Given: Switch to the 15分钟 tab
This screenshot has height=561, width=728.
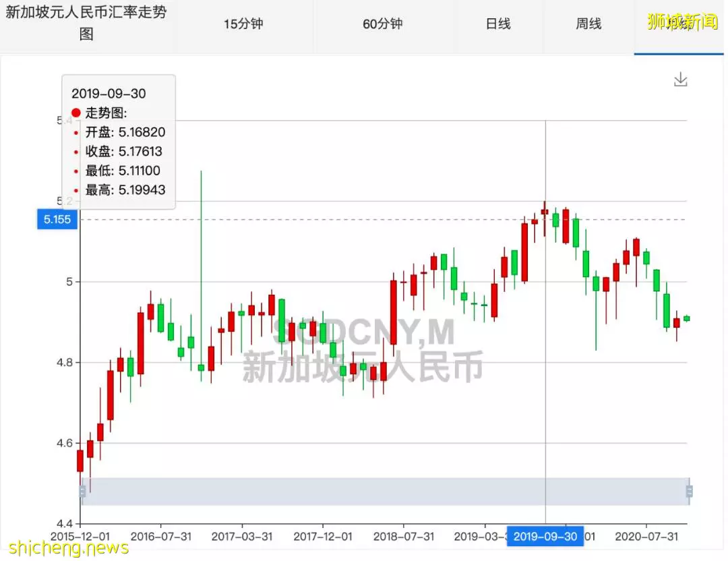Looking at the screenshot, I should [x=243, y=24].
